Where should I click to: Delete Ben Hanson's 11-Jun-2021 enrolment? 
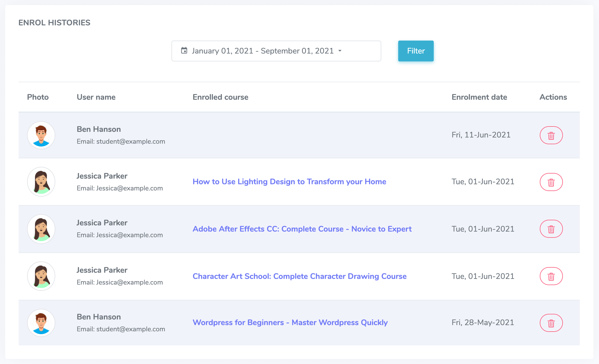click(x=551, y=135)
